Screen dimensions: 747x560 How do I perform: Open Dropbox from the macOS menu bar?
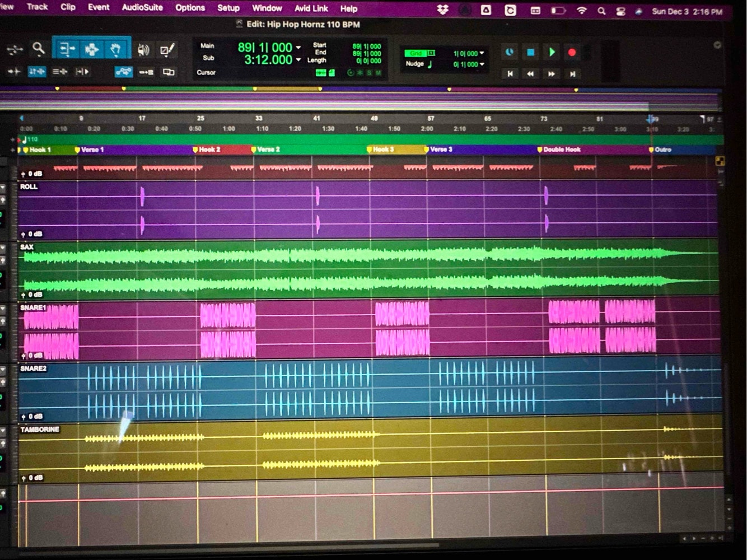tap(442, 10)
